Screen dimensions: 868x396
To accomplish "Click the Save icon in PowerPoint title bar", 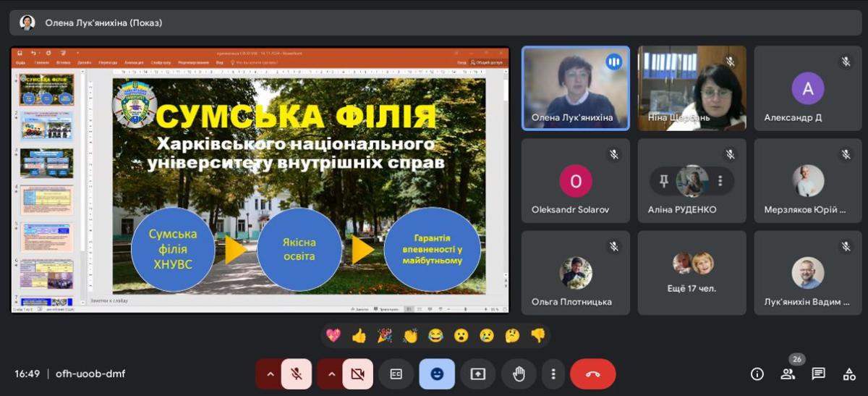I will click(20, 53).
